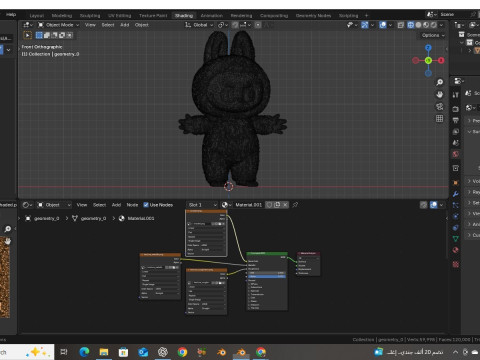The width and height of the screenshot is (480, 360).
Task: Click the blue Z axis gizmo handle
Action: [x=428, y=48]
